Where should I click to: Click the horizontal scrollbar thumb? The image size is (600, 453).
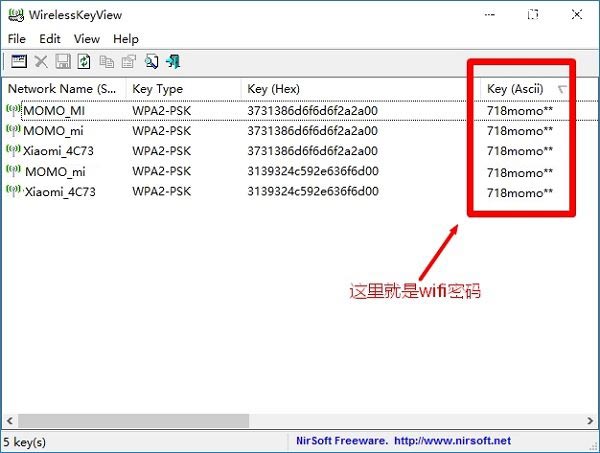pyautogui.click(x=134, y=421)
